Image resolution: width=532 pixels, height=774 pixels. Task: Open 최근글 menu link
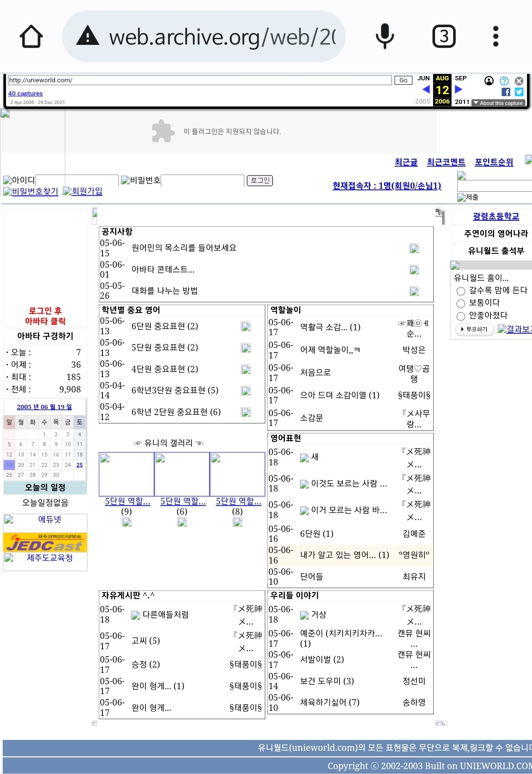click(x=406, y=162)
